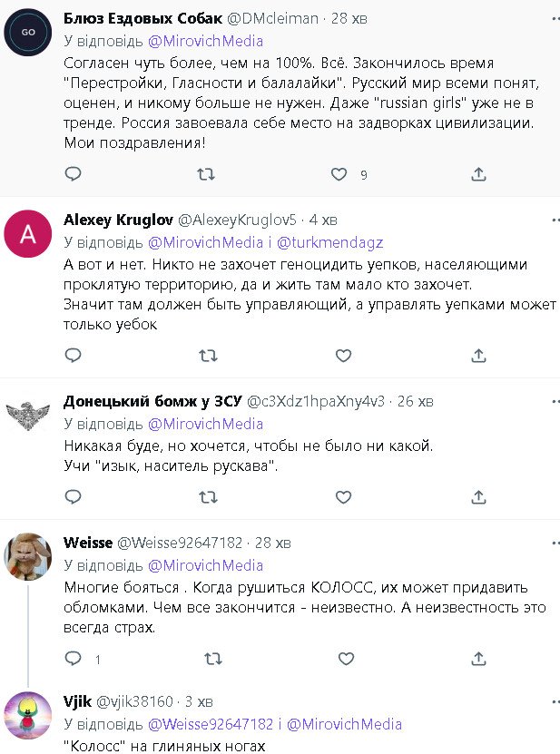
Task: Like the tweet with 9 likes
Action: coord(339,174)
